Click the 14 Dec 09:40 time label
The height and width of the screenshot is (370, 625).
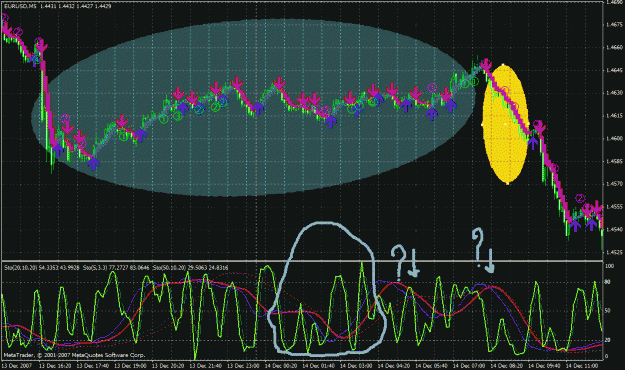[x=544, y=366]
